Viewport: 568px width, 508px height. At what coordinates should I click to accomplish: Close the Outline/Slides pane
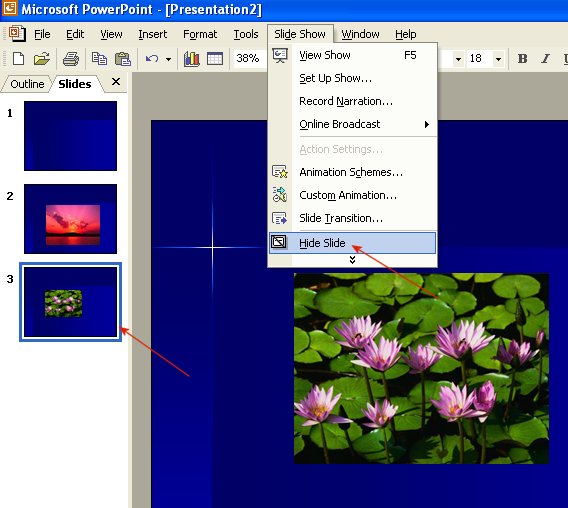coord(116,82)
